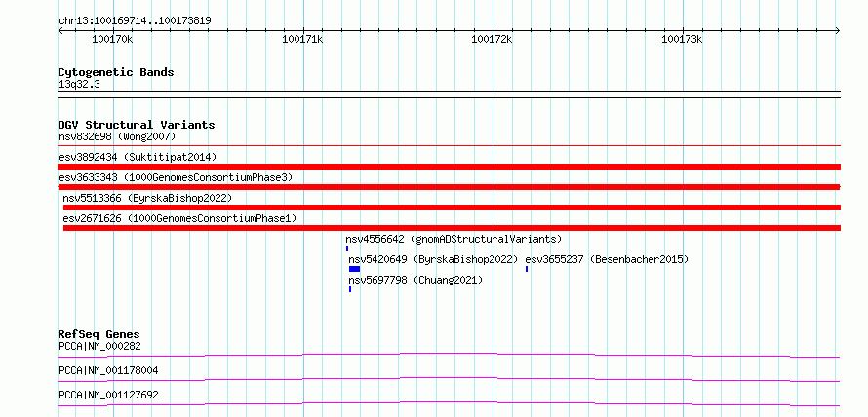Open the Cytogenetic Bands track heading
Image resolution: width=868 pixels, height=417 pixels.
[x=116, y=72]
